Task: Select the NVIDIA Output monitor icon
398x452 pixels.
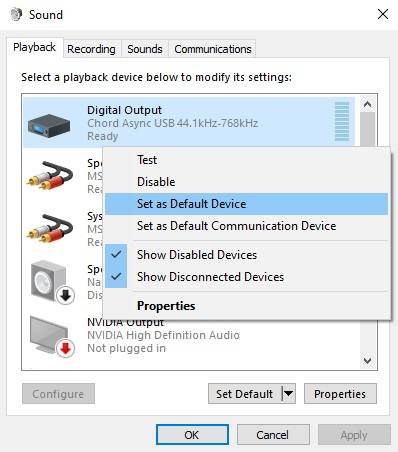Action: pyautogui.click(x=52, y=336)
